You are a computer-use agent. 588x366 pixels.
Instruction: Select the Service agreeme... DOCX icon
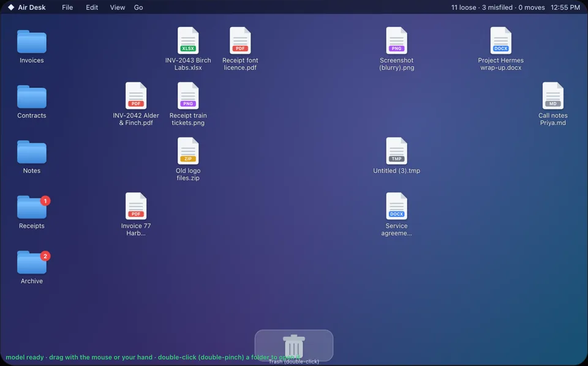(396, 206)
